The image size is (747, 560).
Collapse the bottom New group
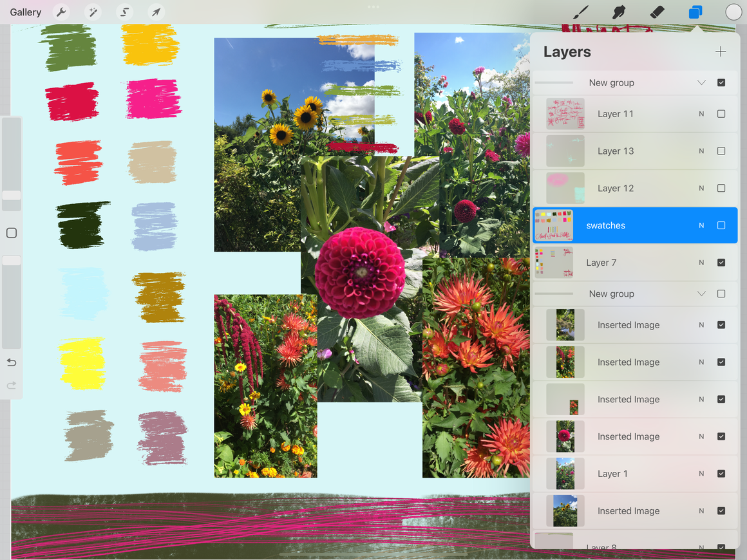(x=701, y=294)
